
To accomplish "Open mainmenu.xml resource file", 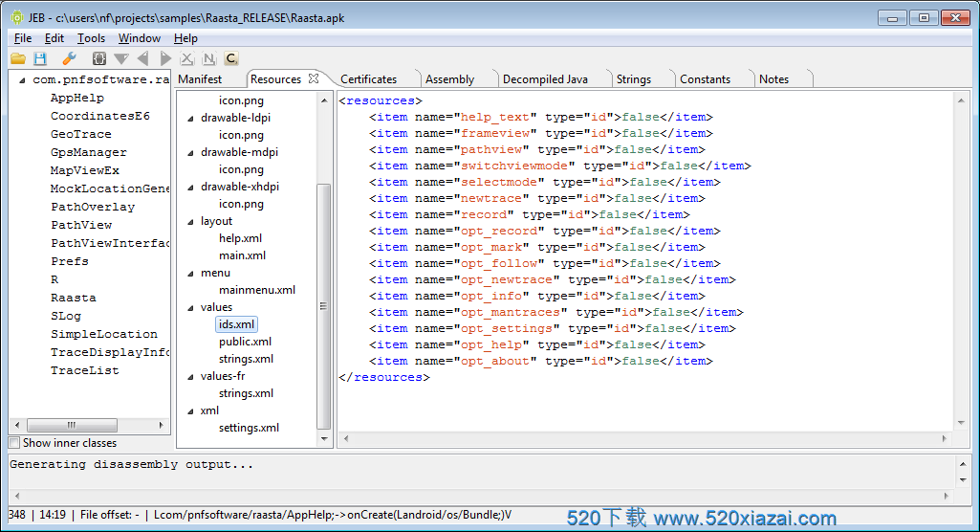I will tap(257, 290).
